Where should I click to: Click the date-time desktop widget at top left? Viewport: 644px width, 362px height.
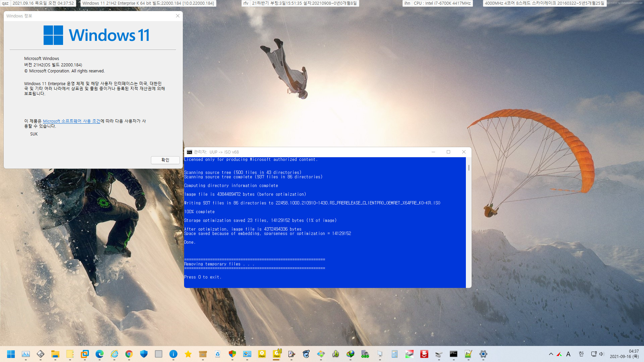tap(43, 3)
